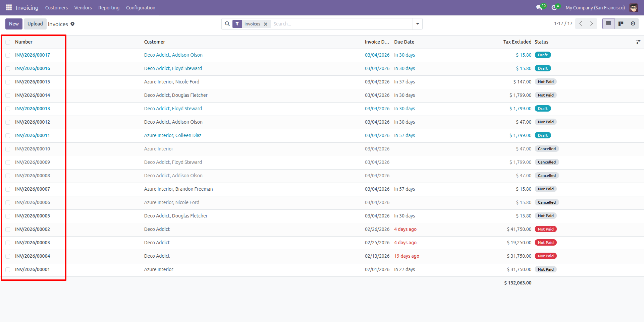
Task: Click invoice date 02/01/2026
Action: [x=377, y=269]
